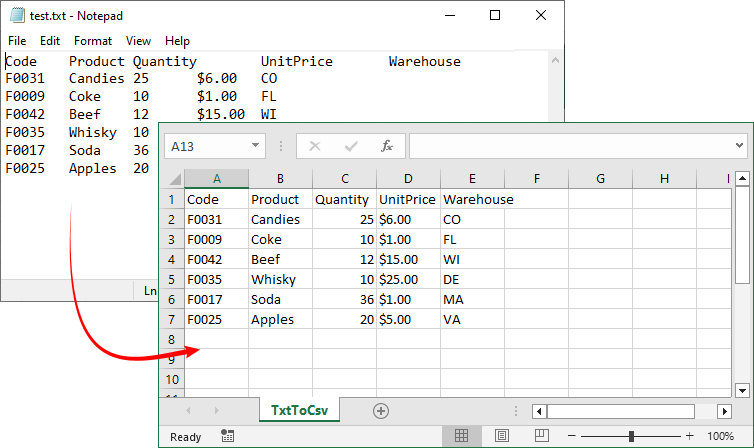
Task: Open the File menu in Notepad
Action: (x=17, y=41)
